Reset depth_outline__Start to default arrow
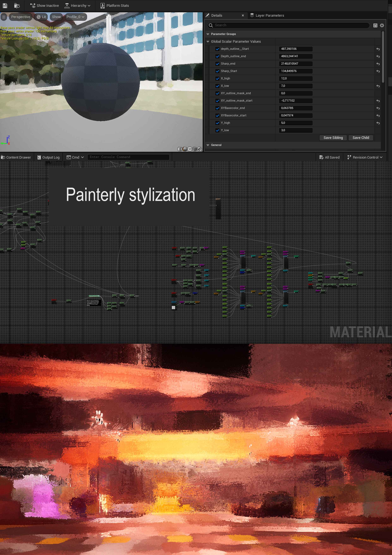This screenshot has width=392, height=555. coord(378,49)
